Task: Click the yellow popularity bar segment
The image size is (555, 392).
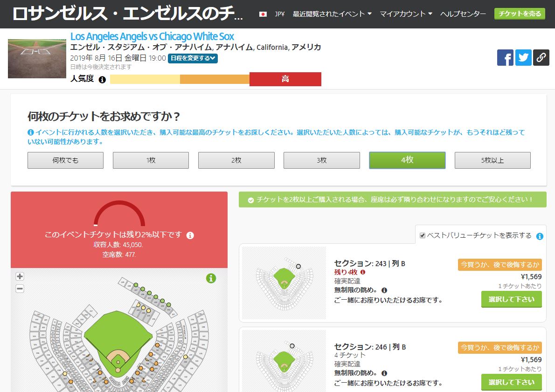Action: [x=145, y=79]
